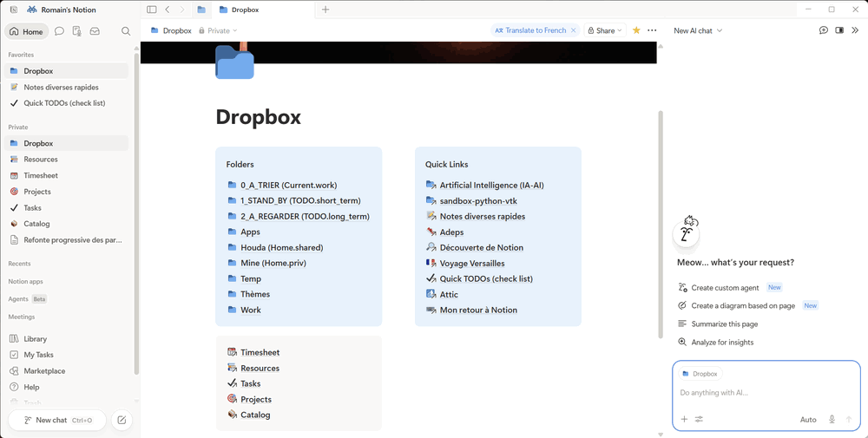The image size is (868, 438).
Task: Expand the Notion apps section
Action: click(25, 282)
